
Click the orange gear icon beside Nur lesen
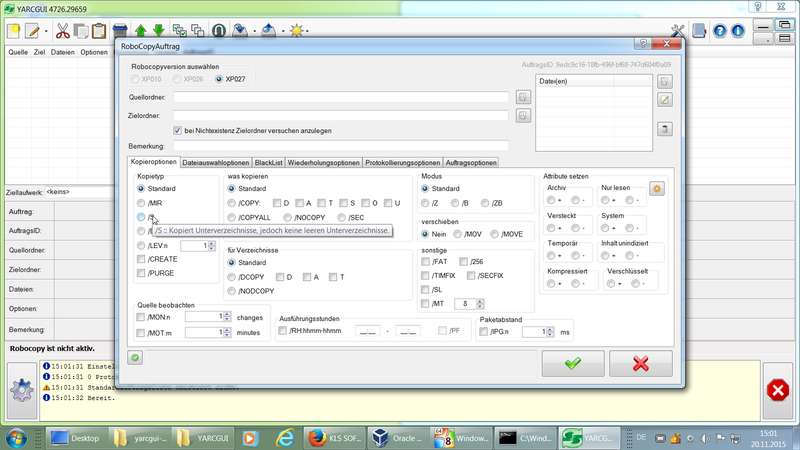point(657,188)
